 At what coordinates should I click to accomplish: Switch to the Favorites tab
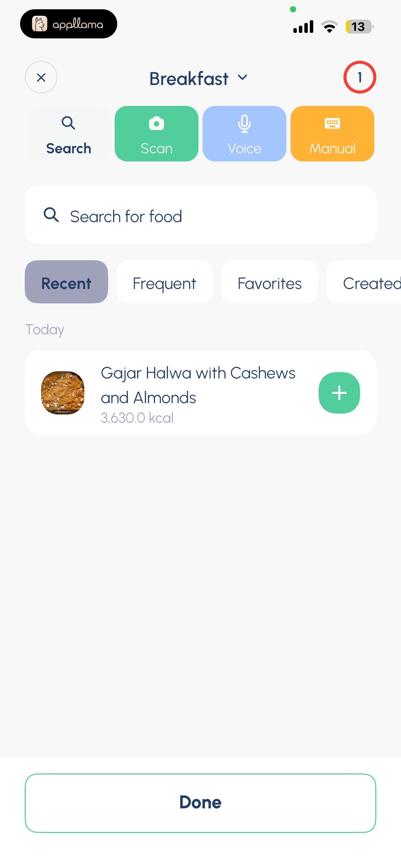(x=270, y=283)
